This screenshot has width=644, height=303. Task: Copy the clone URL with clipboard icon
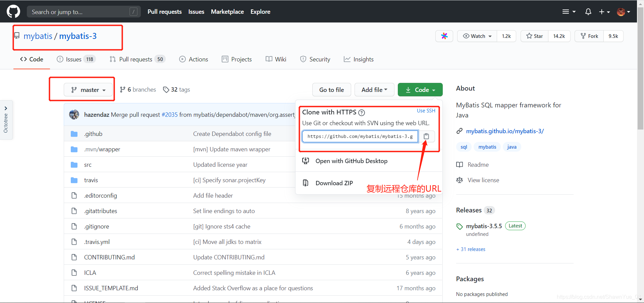click(x=426, y=136)
